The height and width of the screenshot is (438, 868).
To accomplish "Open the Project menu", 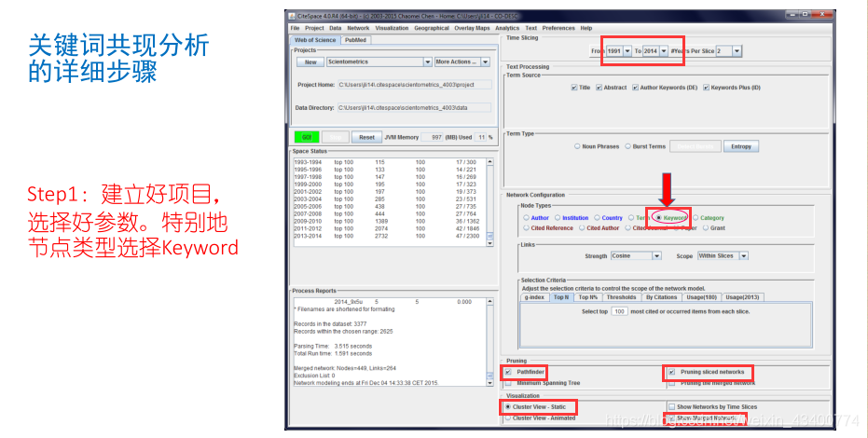I will (x=314, y=28).
